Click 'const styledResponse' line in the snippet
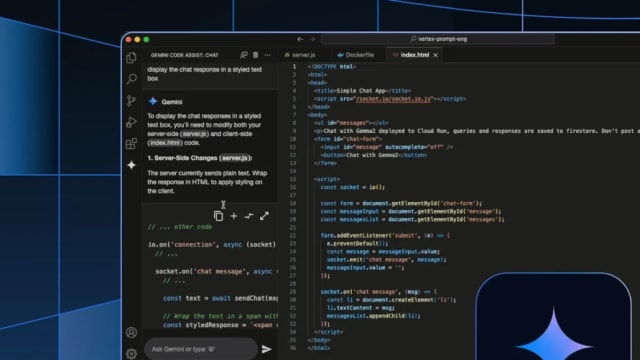This screenshot has height=360, width=640. tap(220, 325)
